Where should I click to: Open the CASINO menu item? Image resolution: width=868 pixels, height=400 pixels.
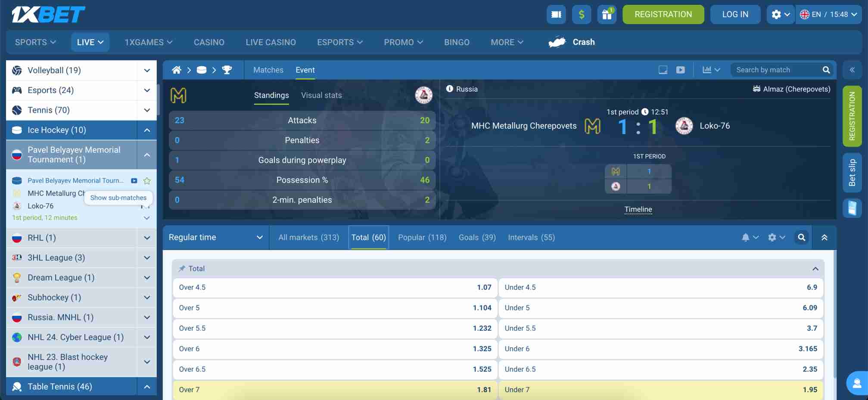click(209, 42)
